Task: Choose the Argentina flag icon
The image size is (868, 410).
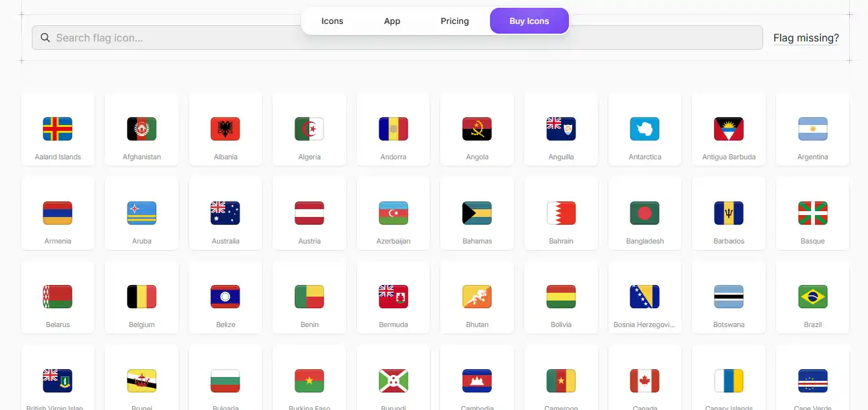Action: [x=812, y=129]
